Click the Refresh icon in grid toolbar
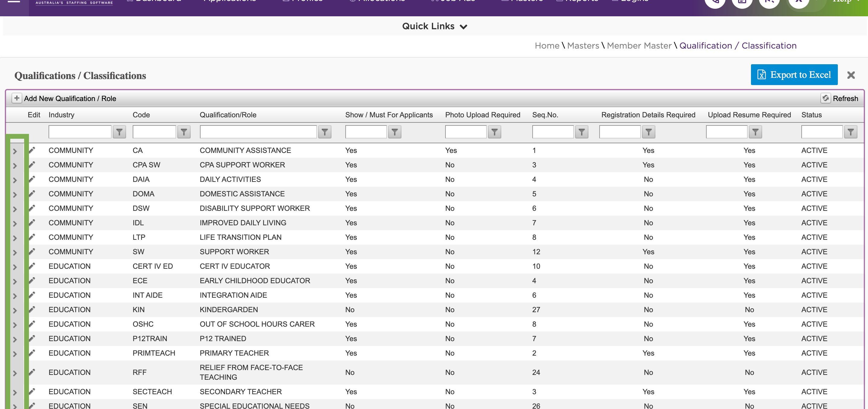 (x=825, y=98)
